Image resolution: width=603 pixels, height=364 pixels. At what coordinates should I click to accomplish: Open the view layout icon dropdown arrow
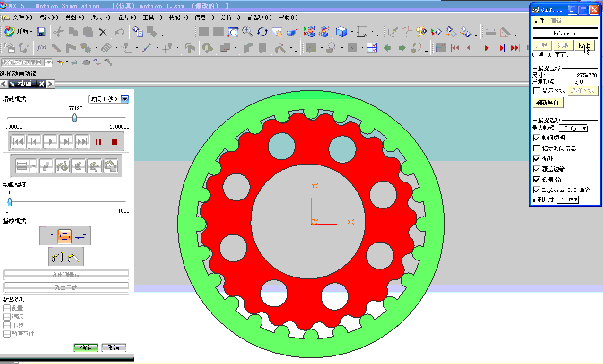click(372, 32)
